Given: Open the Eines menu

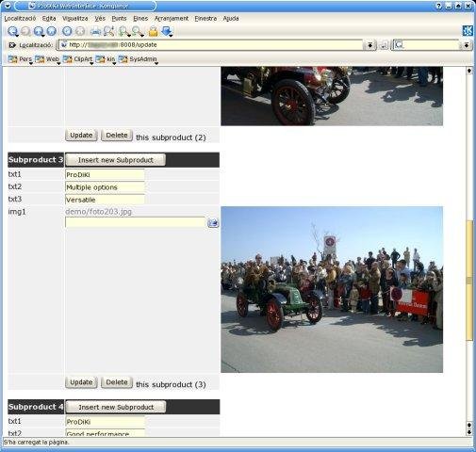Looking at the screenshot, I should [140, 19].
